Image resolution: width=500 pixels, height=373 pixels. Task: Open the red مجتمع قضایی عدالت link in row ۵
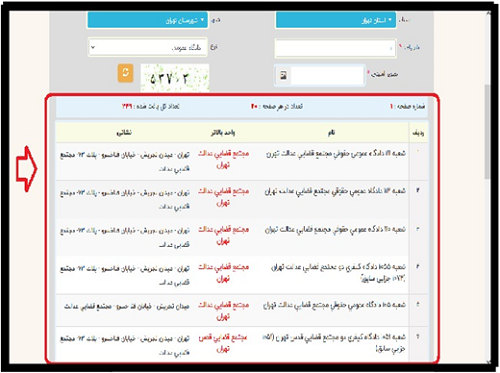pyautogui.click(x=223, y=310)
